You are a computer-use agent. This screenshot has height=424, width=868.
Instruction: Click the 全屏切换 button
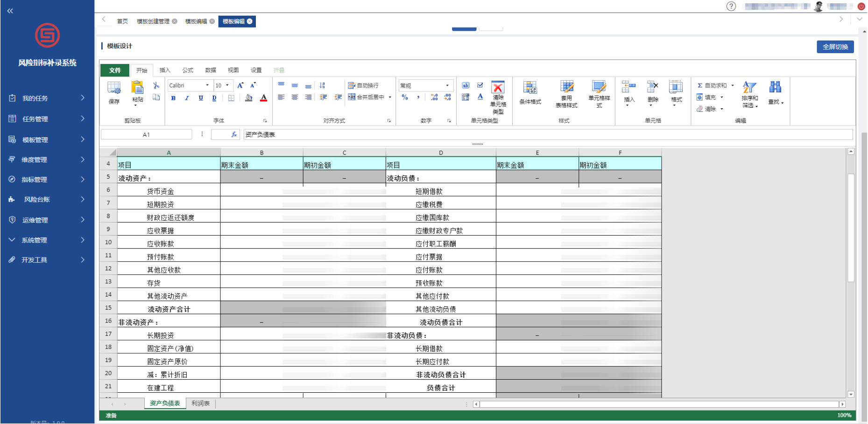click(x=835, y=47)
